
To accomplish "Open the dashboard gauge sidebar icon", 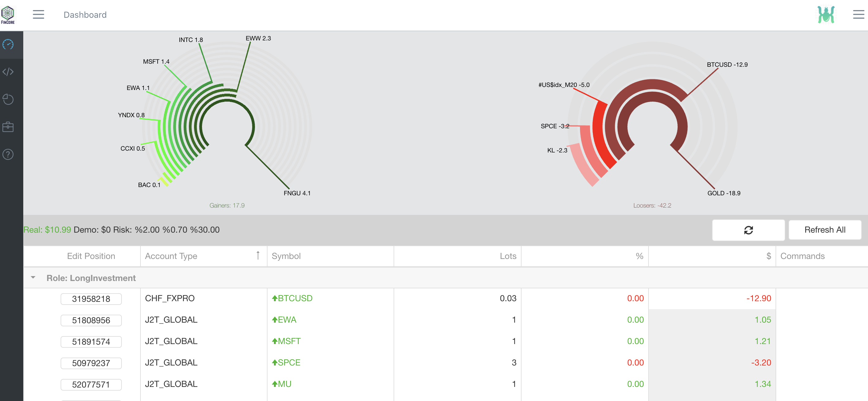I will (x=8, y=44).
